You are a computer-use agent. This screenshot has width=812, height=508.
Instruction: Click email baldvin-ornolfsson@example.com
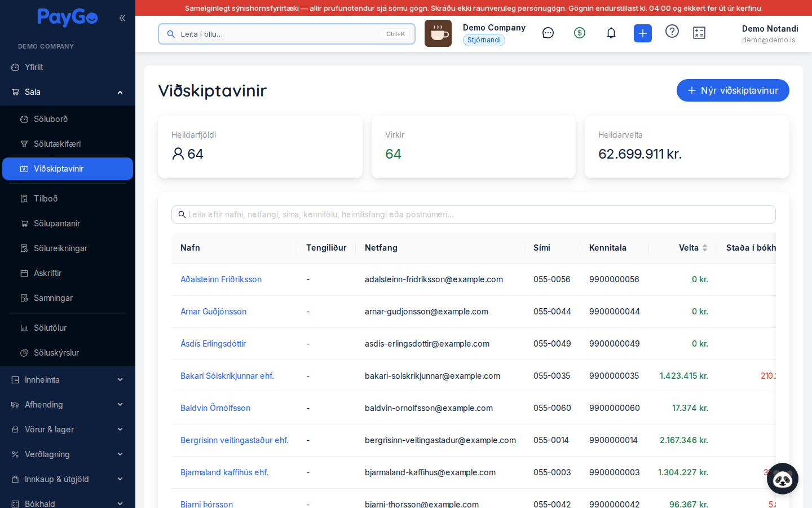pyautogui.click(x=429, y=408)
